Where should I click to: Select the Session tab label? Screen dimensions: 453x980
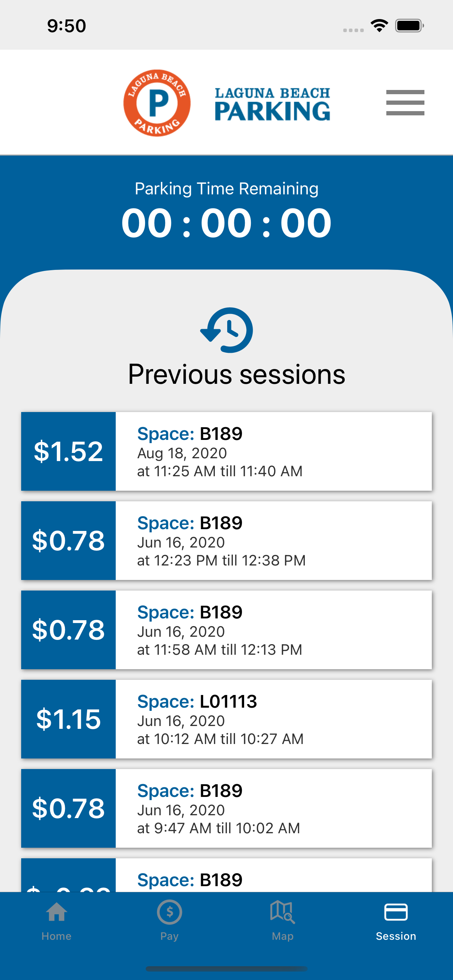click(396, 936)
